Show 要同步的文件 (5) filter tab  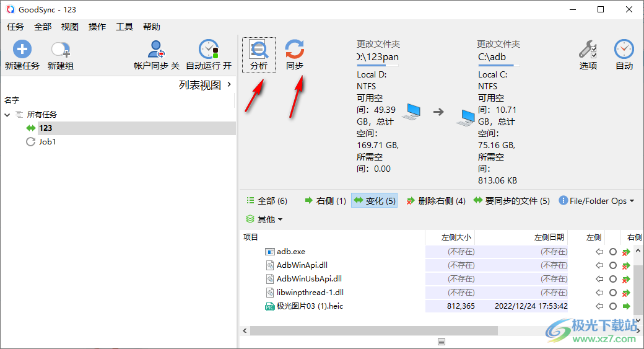511,201
